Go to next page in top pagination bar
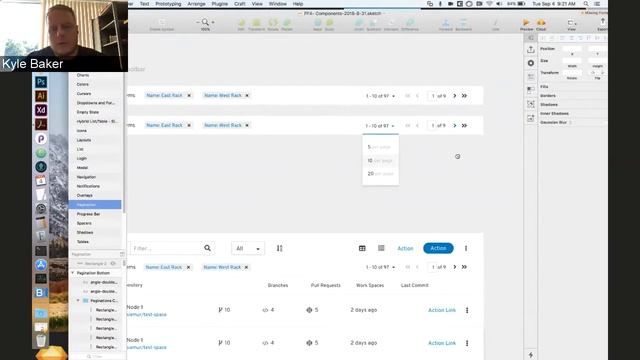 point(455,96)
